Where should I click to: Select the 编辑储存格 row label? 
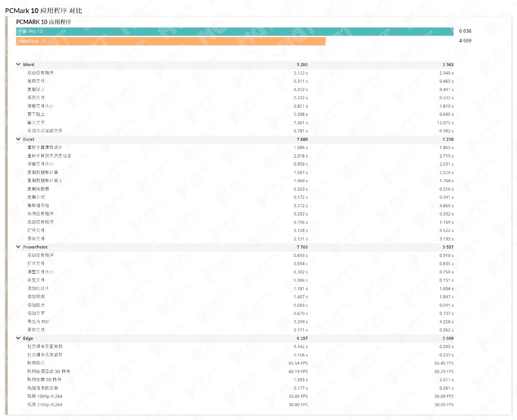(x=38, y=205)
